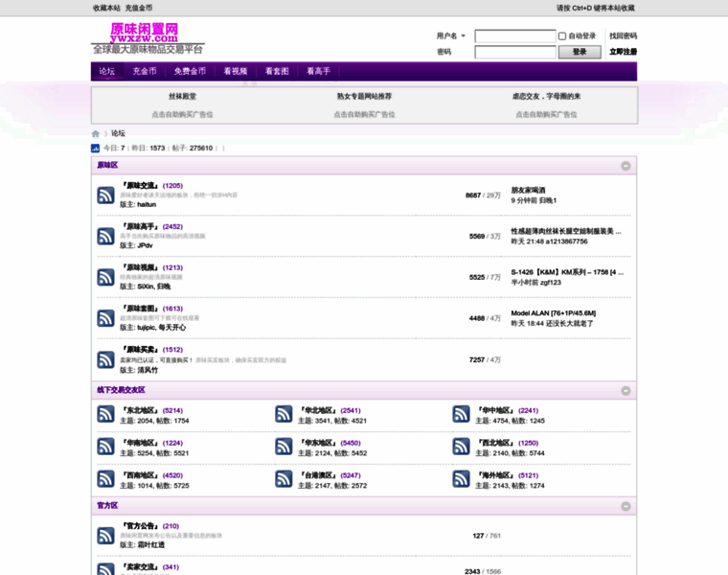Collapse the 官方区 section
Screen dimensions: 728x575
(x=626, y=506)
